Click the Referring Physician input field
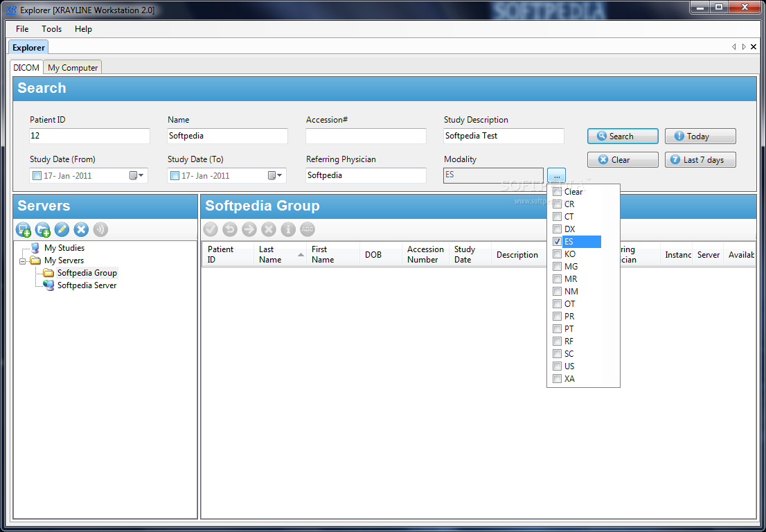The image size is (766, 532). point(366,175)
